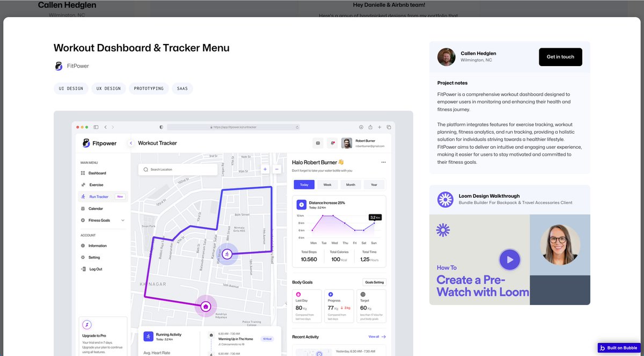Select Run Tracker menu item

coord(103,197)
